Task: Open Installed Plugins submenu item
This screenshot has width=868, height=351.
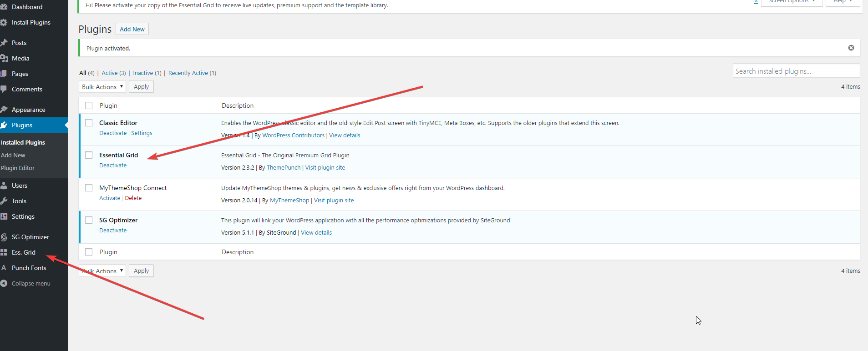Action: [x=23, y=142]
